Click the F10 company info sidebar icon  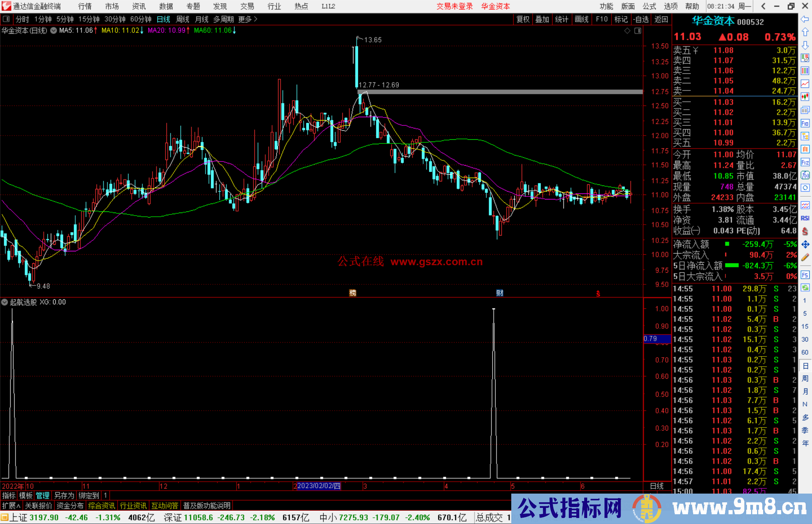[x=805, y=123]
